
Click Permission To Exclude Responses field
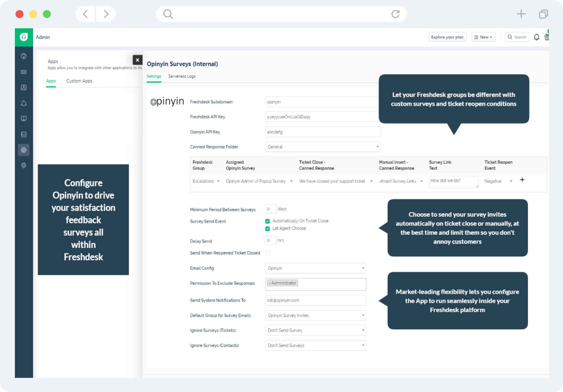316,284
